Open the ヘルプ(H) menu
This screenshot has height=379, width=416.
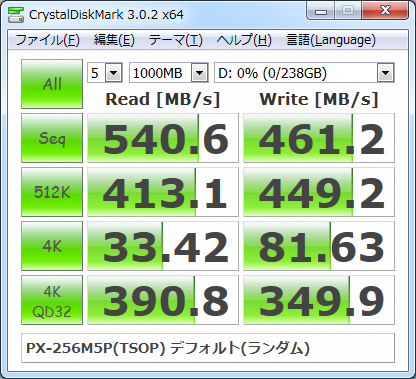(244, 40)
